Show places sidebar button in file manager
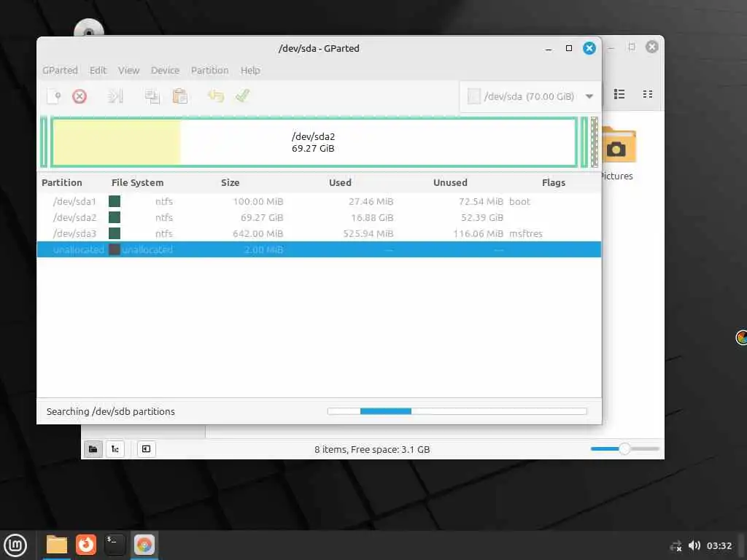747x560 pixels. click(x=93, y=449)
